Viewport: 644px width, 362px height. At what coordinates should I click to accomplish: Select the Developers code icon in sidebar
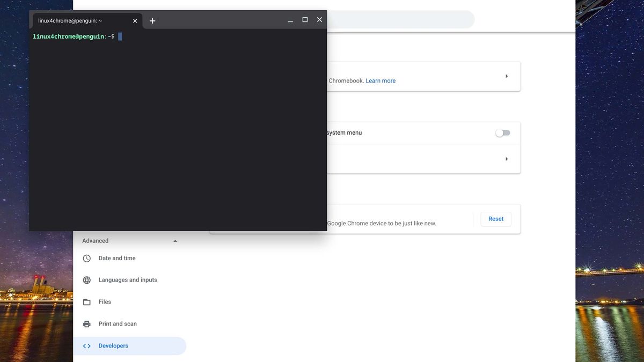[x=86, y=345]
